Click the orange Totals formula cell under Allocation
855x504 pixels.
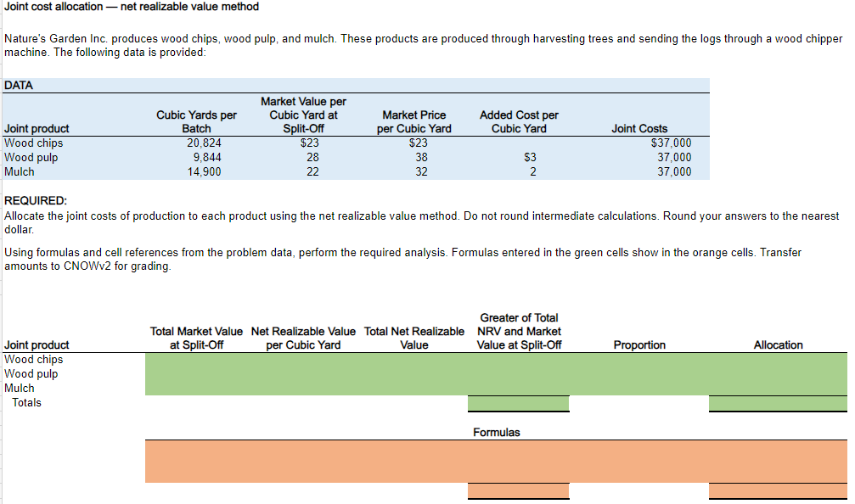778,490
